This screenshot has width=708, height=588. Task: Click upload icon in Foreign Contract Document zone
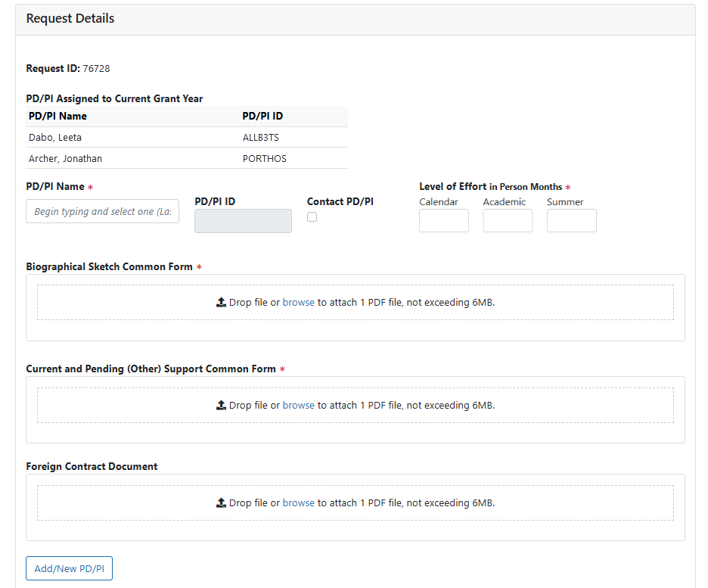coord(221,502)
